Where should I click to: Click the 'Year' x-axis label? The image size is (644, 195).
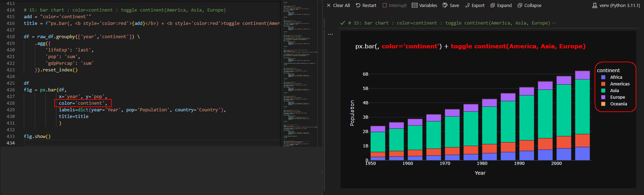480,173
